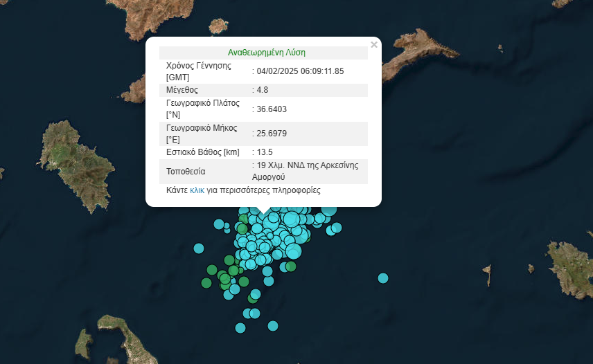Click the focal depth value 13.5
Image resolution: width=593 pixels, height=364 pixels.
pos(264,152)
